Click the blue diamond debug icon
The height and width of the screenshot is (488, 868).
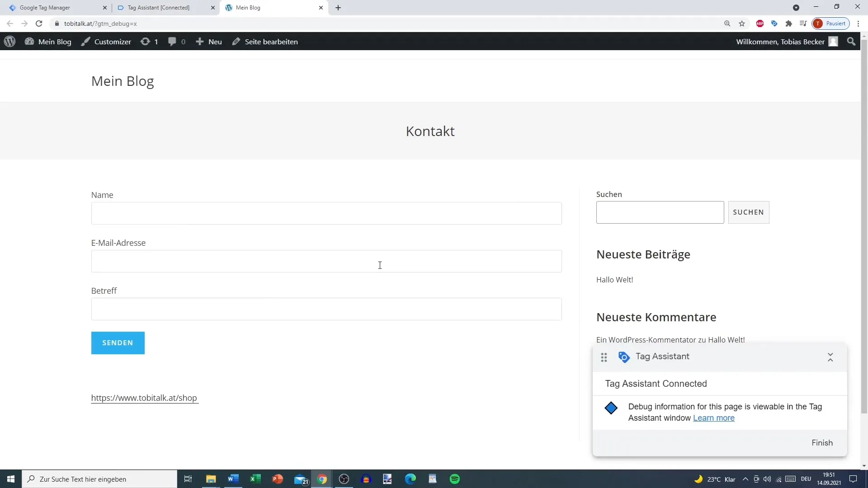611,408
